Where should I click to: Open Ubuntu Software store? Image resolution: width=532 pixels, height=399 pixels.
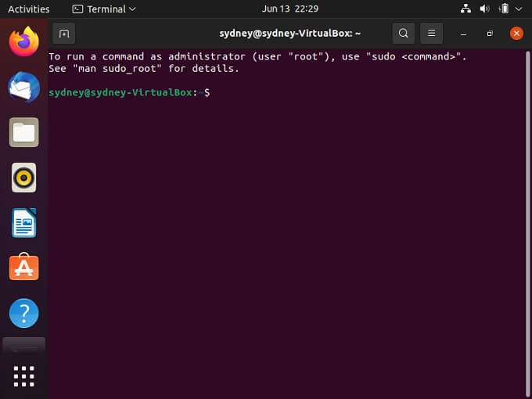[23, 267]
